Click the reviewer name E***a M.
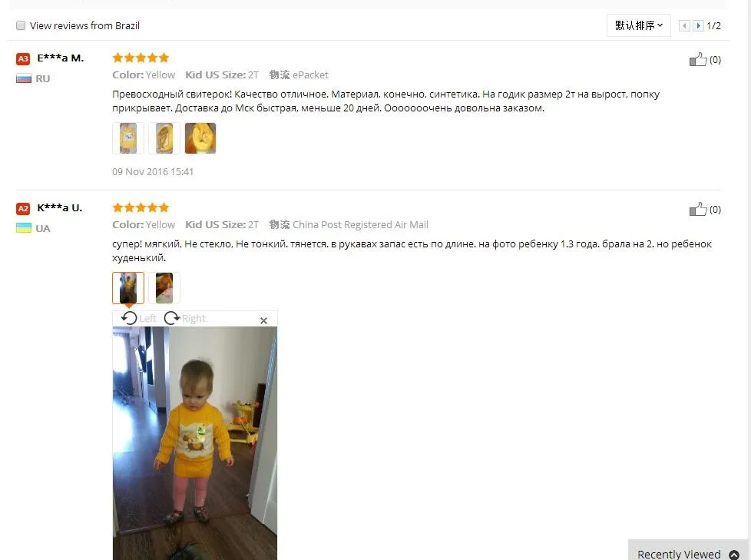 point(61,58)
